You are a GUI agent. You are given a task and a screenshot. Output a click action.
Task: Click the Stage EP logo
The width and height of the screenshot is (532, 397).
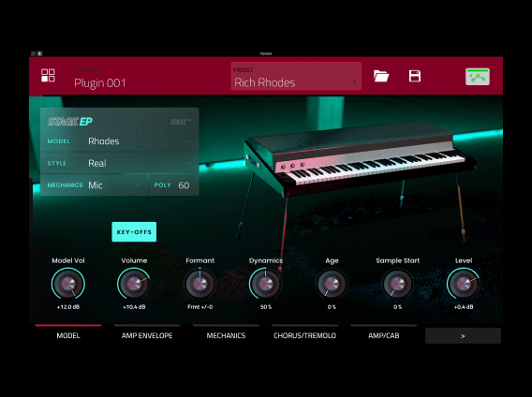[x=70, y=122]
